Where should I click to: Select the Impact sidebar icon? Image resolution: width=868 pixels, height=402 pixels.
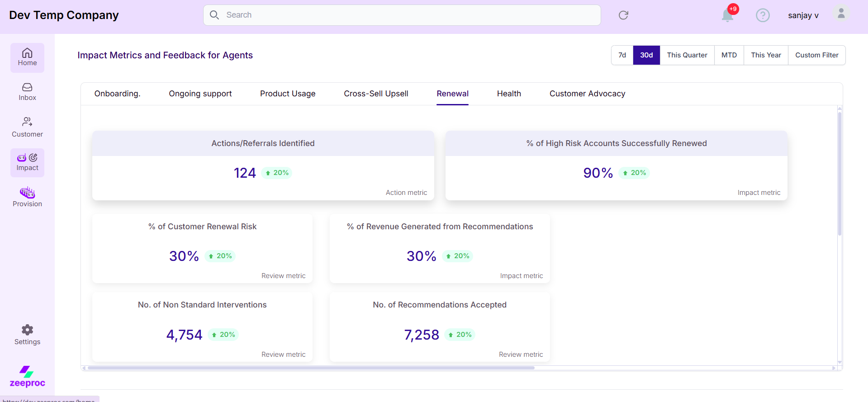(27, 162)
